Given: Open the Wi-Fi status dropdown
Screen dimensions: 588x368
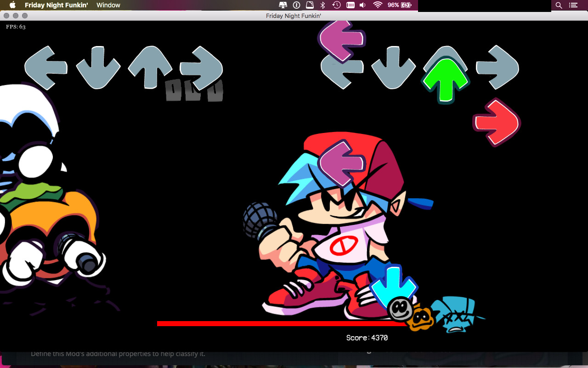Looking at the screenshot, I should pyautogui.click(x=378, y=5).
